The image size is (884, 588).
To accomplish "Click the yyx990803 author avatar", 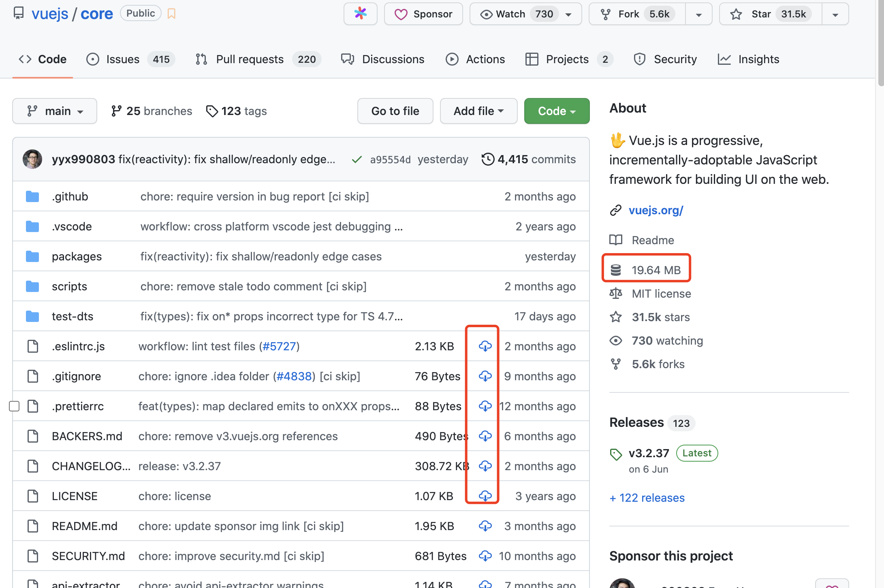I will [x=32, y=159].
